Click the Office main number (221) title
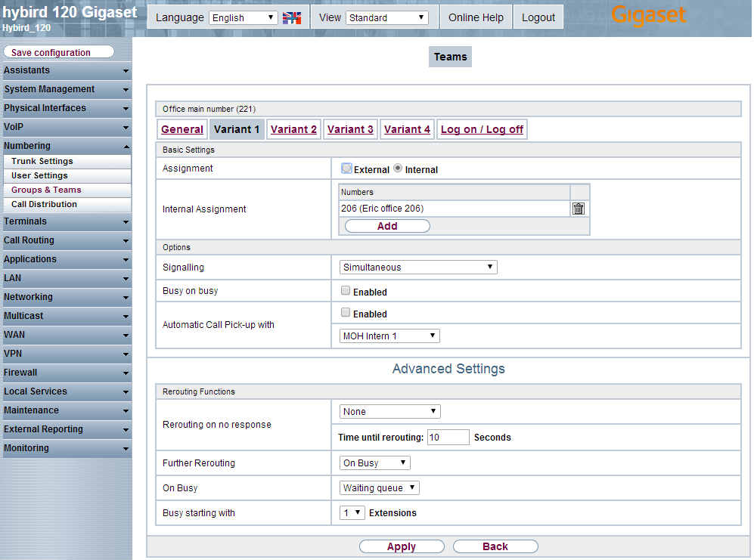This screenshot has height=560, width=754. point(209,109)
